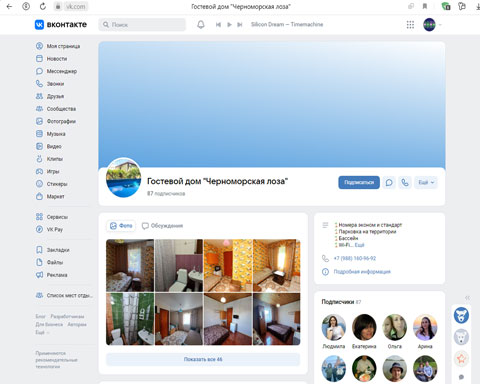Click the Разработчикам footer link
The width and height of the screenshot is (480, 384).
67,316
